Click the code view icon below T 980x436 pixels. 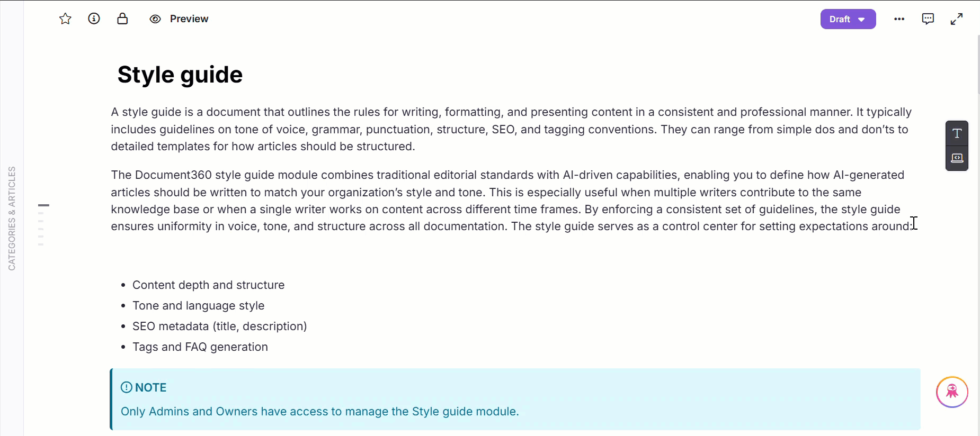[x=957, y=158]
